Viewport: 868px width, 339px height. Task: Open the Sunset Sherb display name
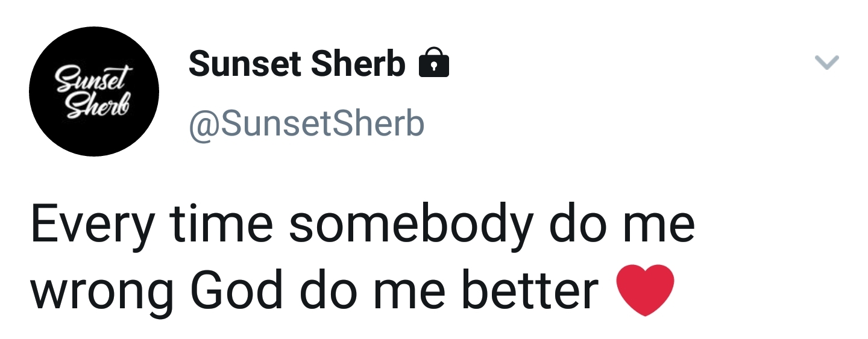[x=297, y=64]
